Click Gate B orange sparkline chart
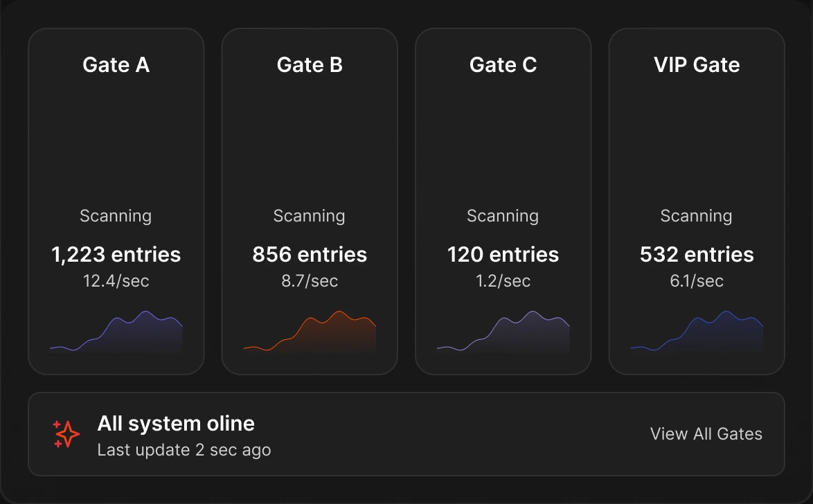This screenshot has width=813, height=504. [310, 332]
